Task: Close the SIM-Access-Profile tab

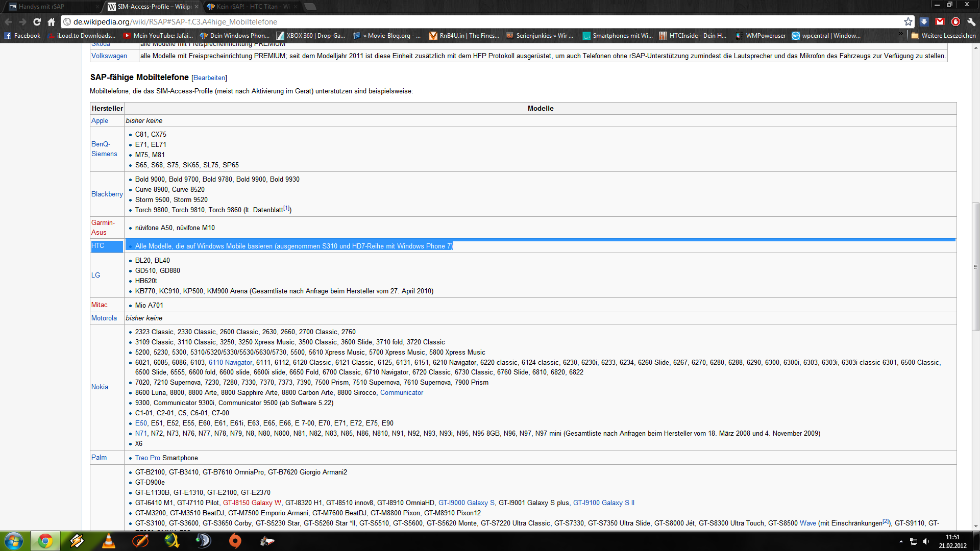Action: [x=197, y=7]
